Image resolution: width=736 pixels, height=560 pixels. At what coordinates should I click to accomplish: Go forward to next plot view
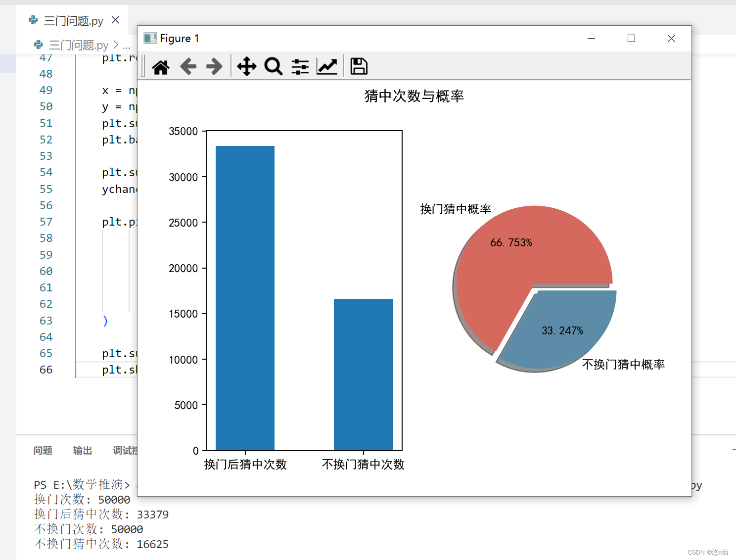point(214,66)
